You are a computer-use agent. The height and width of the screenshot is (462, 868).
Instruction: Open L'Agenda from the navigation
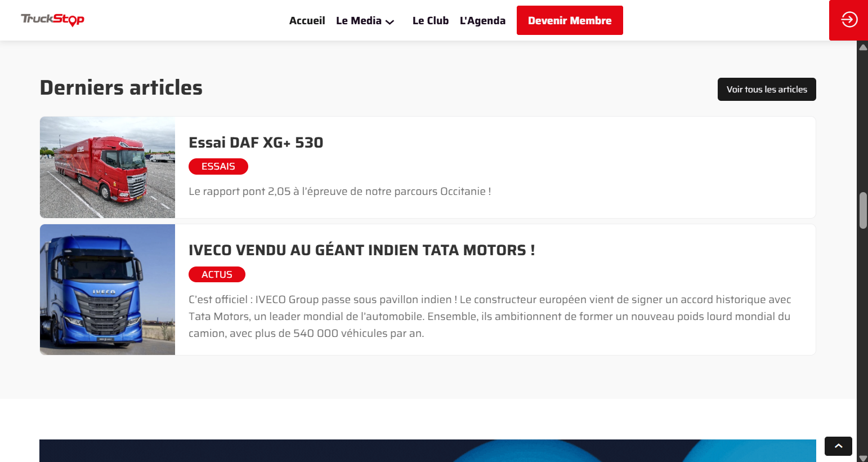(x=482, y=21)
